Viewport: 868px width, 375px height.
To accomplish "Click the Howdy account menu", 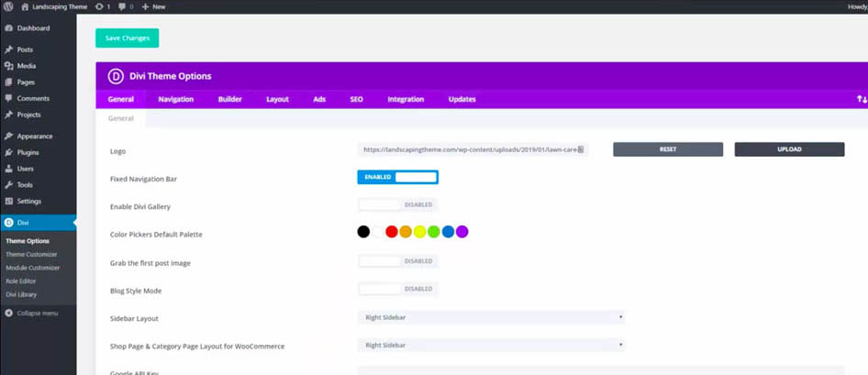I will click(858, 6).
